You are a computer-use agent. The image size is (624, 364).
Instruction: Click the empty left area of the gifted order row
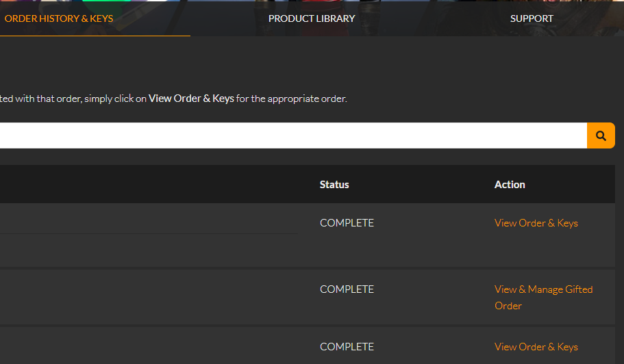point(137,297)
